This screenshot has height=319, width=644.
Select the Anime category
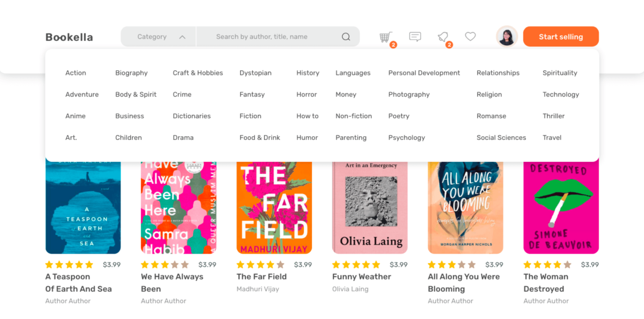75,116
